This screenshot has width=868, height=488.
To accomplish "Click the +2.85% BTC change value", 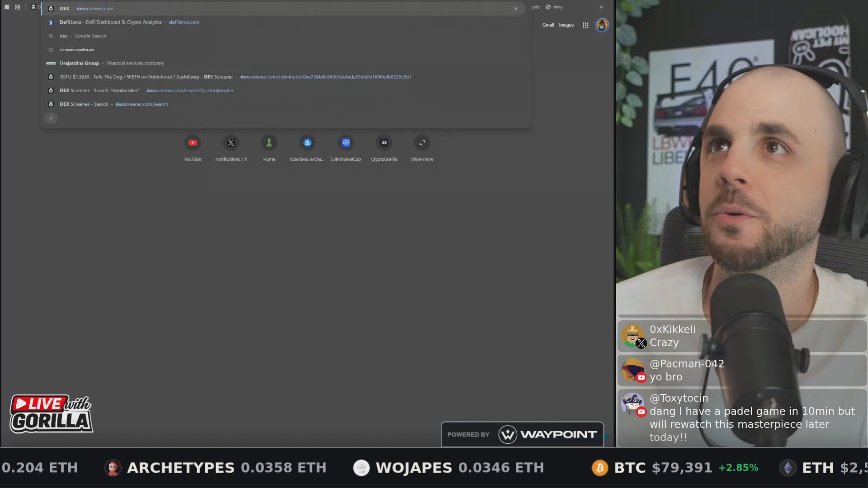I will click(739, 468).
